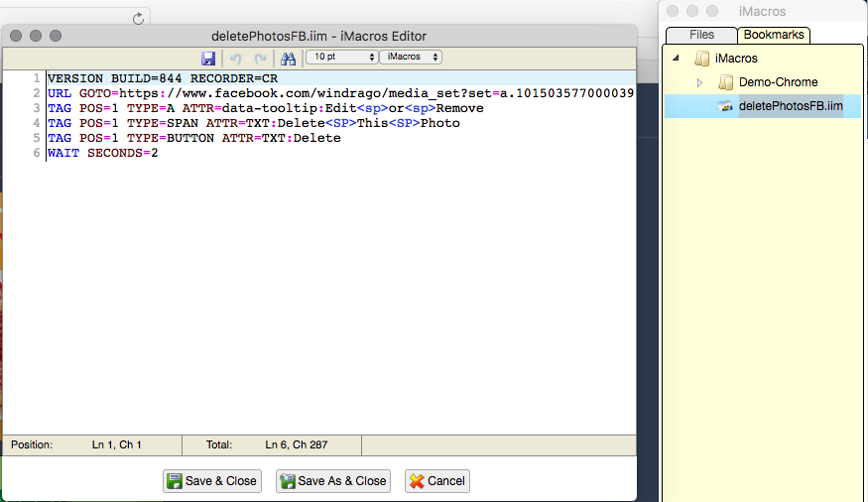
Task: Zoom the iMacros Editor window
Action: click(56, 36)
